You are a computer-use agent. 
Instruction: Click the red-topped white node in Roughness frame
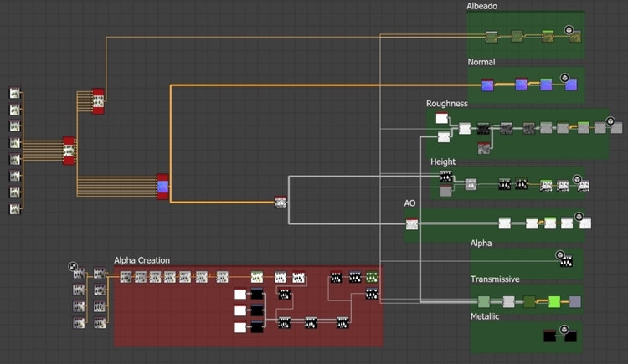pos(440,119)
